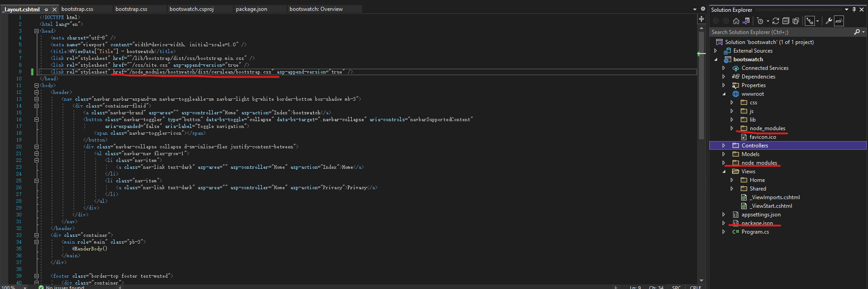Click the Search Solution Explorer field
This screenshot has width=868, height=289.
point(781,32)
